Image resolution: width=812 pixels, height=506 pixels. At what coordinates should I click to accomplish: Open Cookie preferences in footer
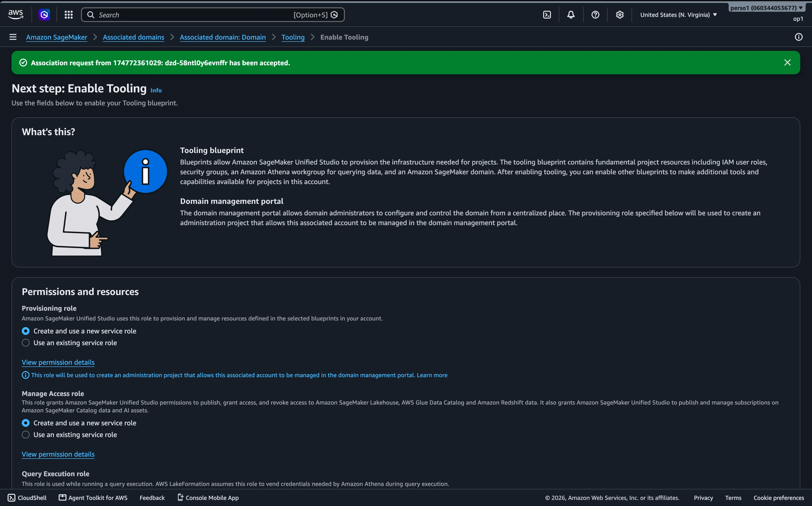pyautogui.click(x=779, y=498)
